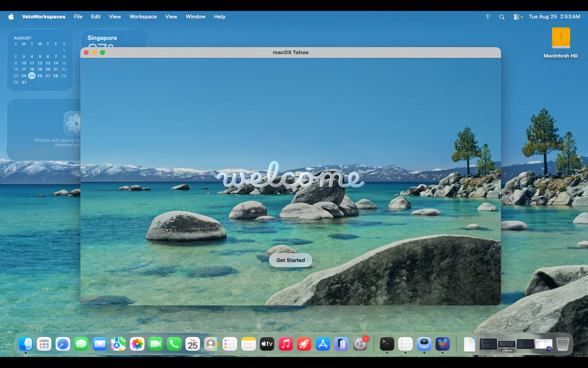The height and width of the screenshot is (368, 588).
Task: Open the Apple TV app in the Dock
Action: 267,344
